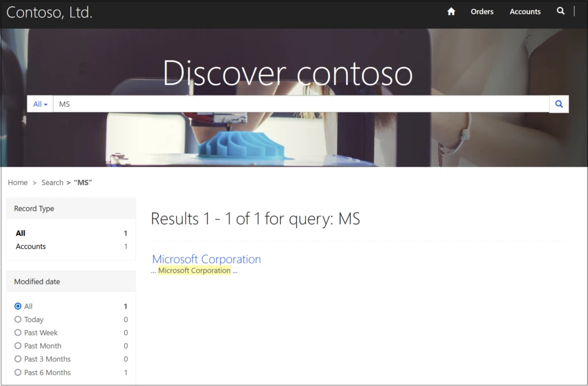
Task: Open the Microsoft Corporation result link
Action: 206,259
